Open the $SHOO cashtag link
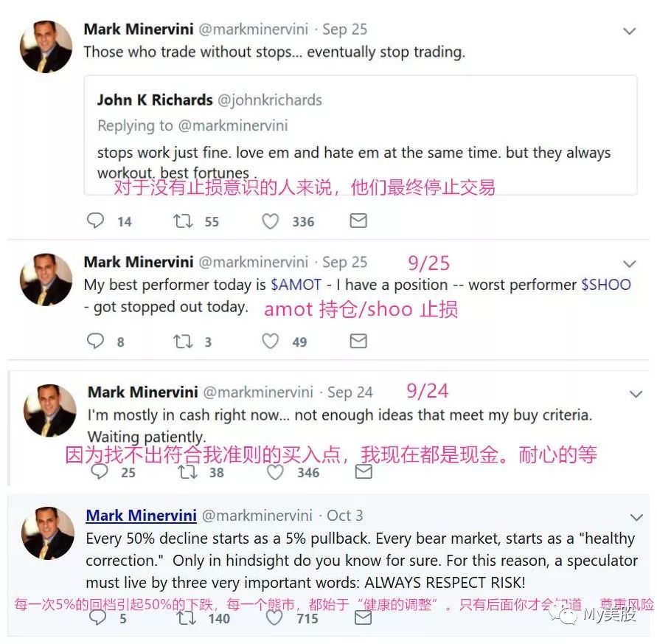 606,285
